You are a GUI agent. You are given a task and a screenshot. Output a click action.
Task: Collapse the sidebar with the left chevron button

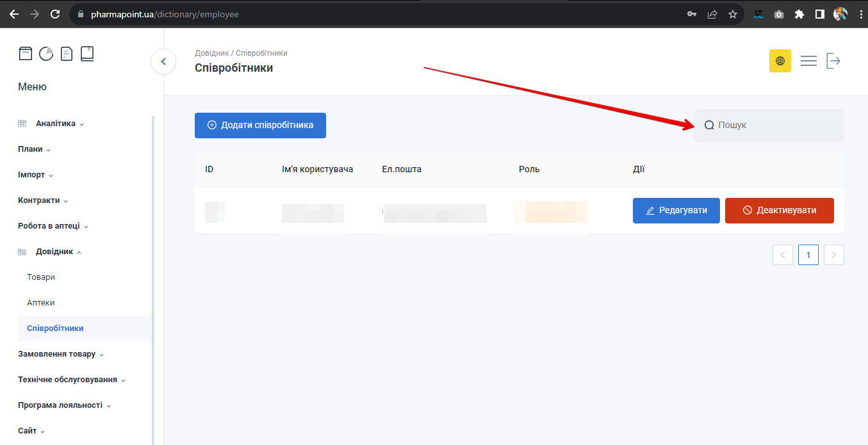pos(163,61)
